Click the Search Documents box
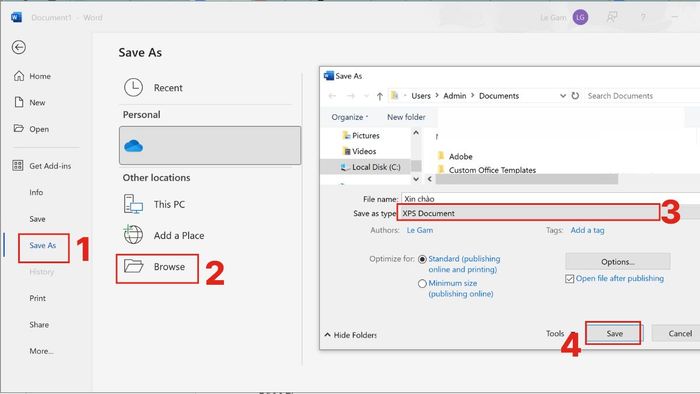Viewport: 700px width, 394px height. click(642, 95)
